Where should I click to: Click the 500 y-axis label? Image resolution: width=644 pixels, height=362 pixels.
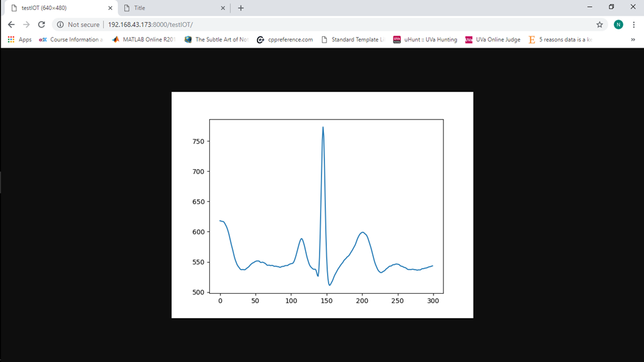tap(198, 292)
